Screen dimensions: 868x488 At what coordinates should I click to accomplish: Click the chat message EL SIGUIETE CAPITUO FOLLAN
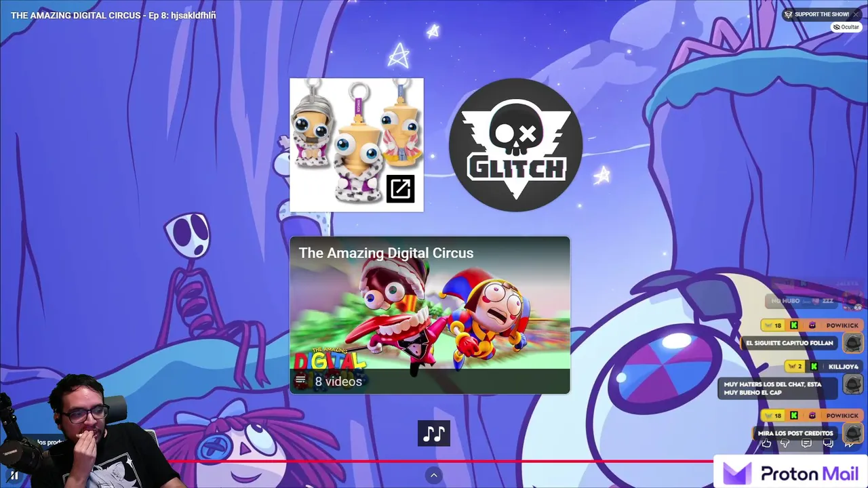789,343
